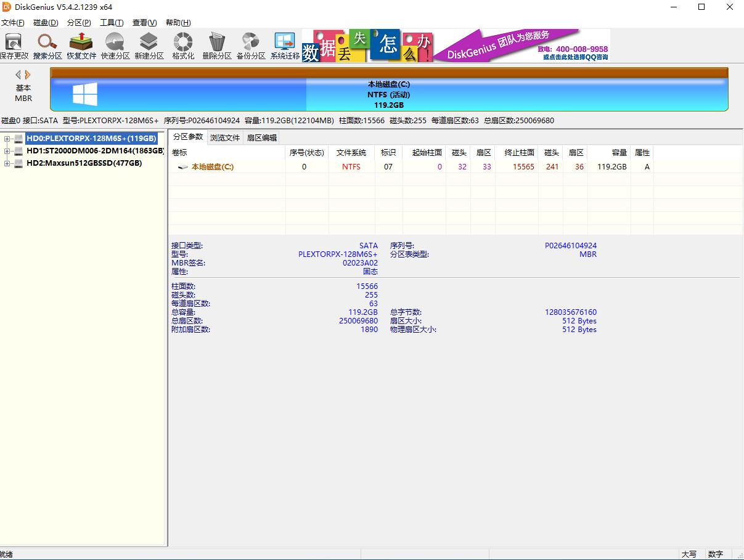The width and height of the screenshot is (744, 560).
Task: Expand HD1 ST2000DM006 disk tree node
Action: (7, 151)
